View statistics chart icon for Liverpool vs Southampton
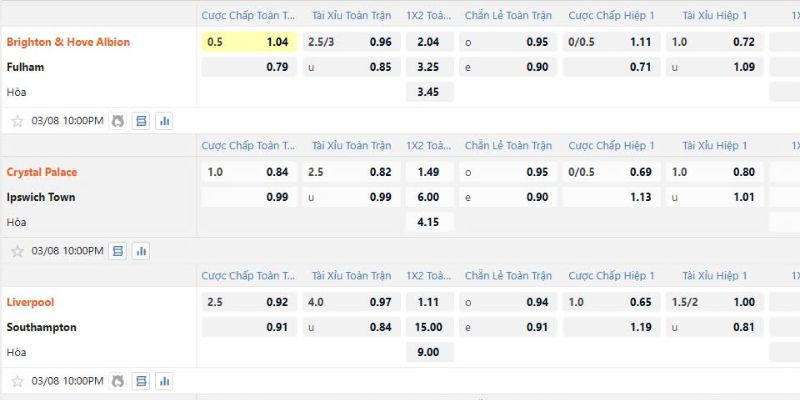 (x=164, y=381)
